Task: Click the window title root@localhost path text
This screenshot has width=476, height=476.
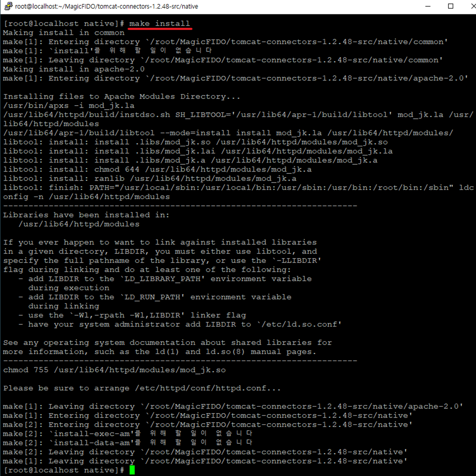Action: (x=107, y=7)
